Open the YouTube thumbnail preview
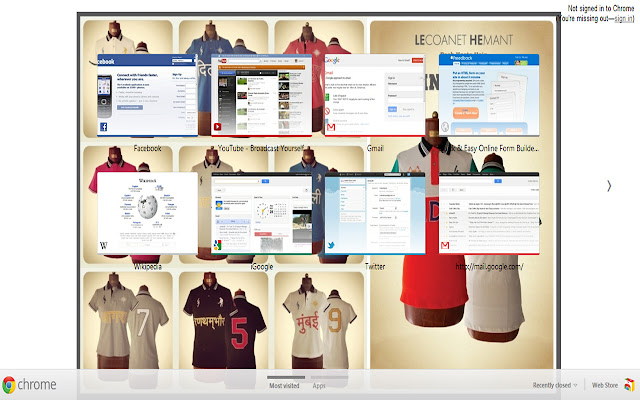 point(261,95)
